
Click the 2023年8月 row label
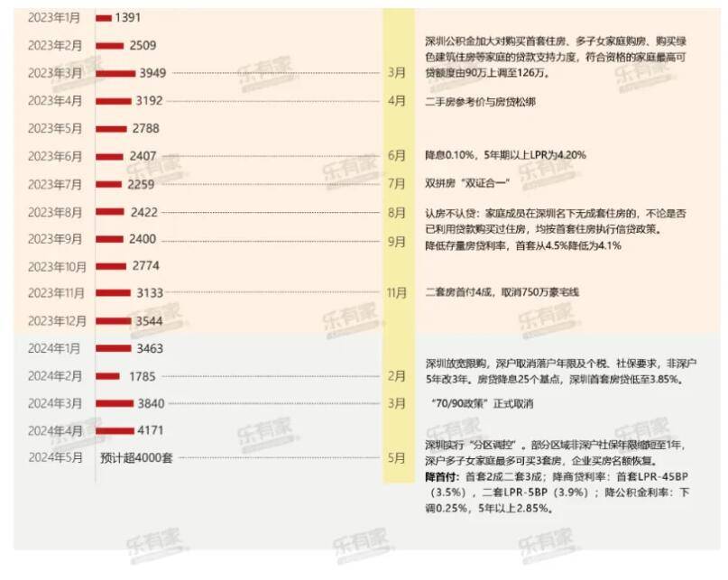click(55, 212)
